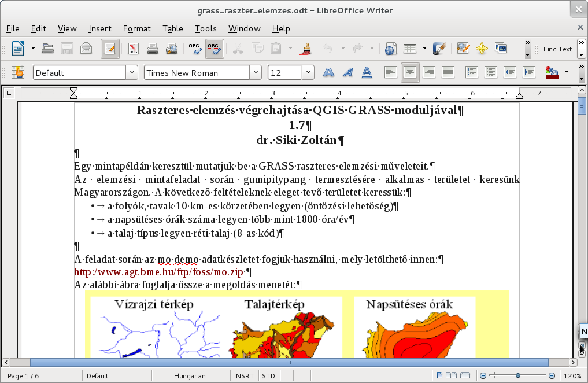The height and width of the screenshot is (383, 588).
Task: Toggle Underline formatting
Action: pyautogui.click(x=367, y=72)
